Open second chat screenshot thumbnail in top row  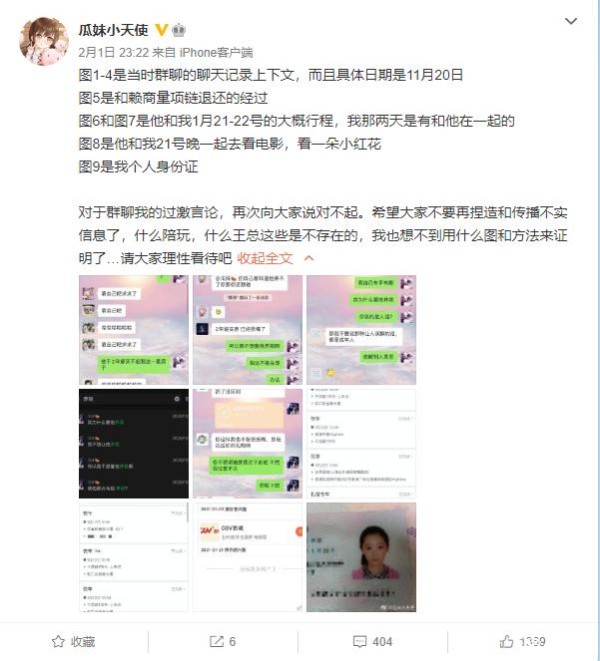pos(248,330)
